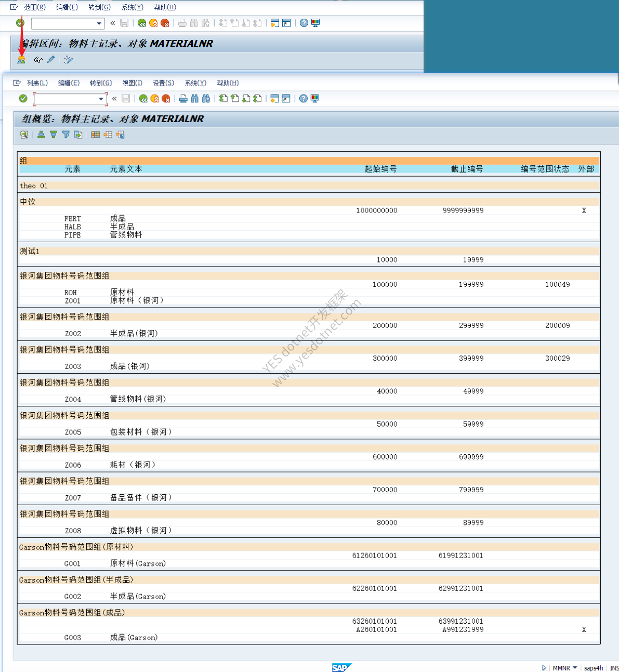Select row FERT 成品

coord(309,219)
